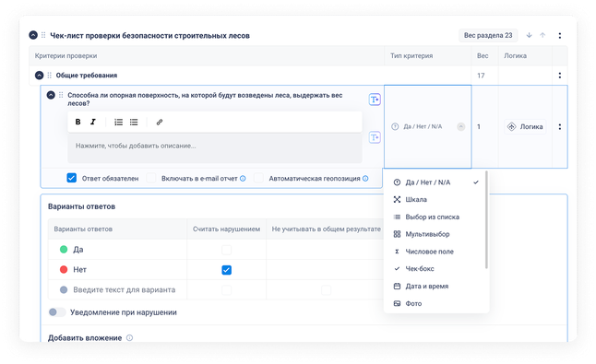Click green color dot of Да answer
The height and width of the screenshot is (364, 596).
(64, 250)
